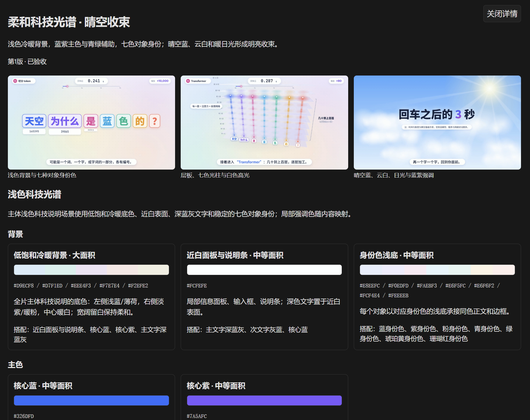
Task: Click the hex code #7A5AFC
Action: point(197,416)
